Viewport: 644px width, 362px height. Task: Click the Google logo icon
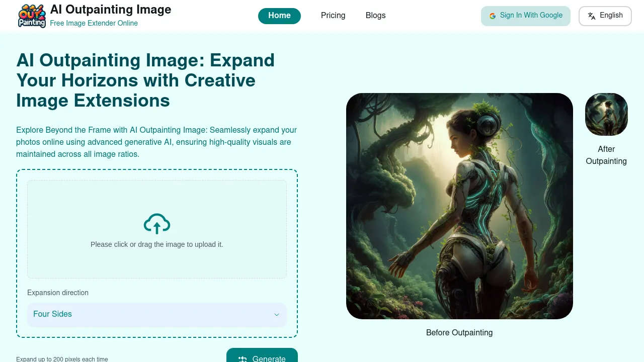(x=493, y=16)
